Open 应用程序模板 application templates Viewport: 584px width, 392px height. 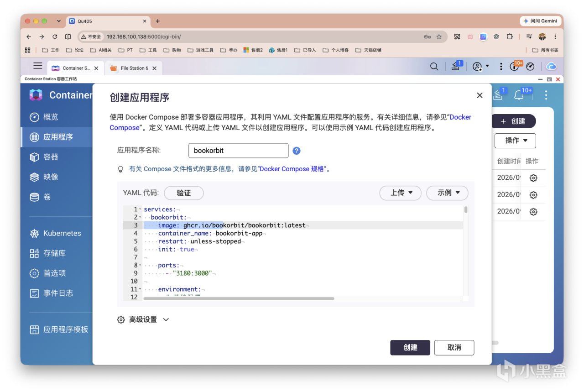59,329
